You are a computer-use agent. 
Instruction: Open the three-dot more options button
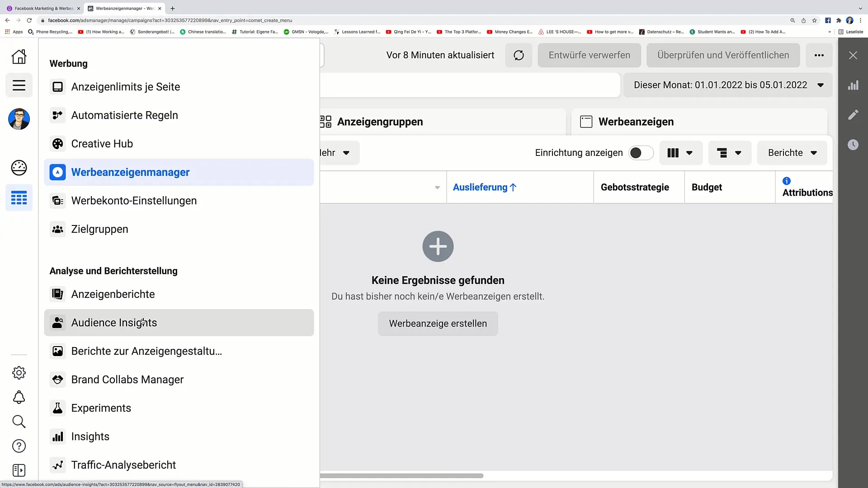[819, 55]
